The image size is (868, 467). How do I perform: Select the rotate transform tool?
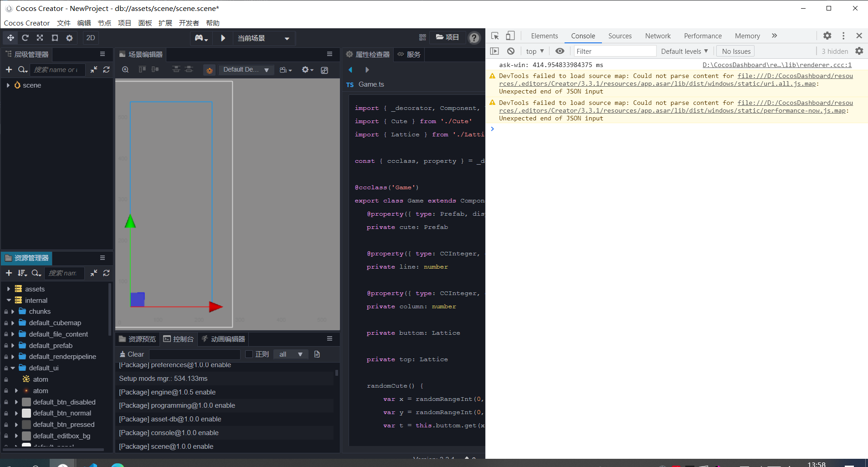tap(25, 38)
